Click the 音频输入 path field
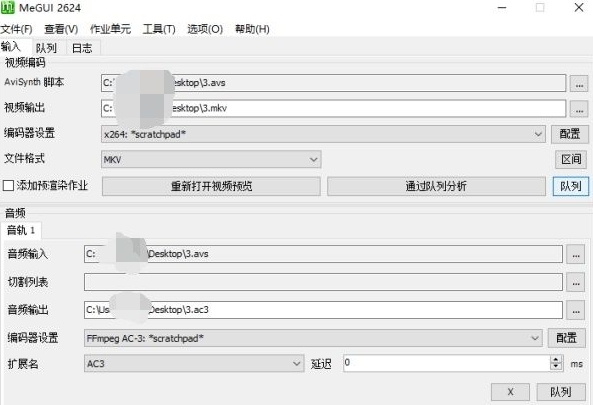593x405 pixels. tap(323, 254)
